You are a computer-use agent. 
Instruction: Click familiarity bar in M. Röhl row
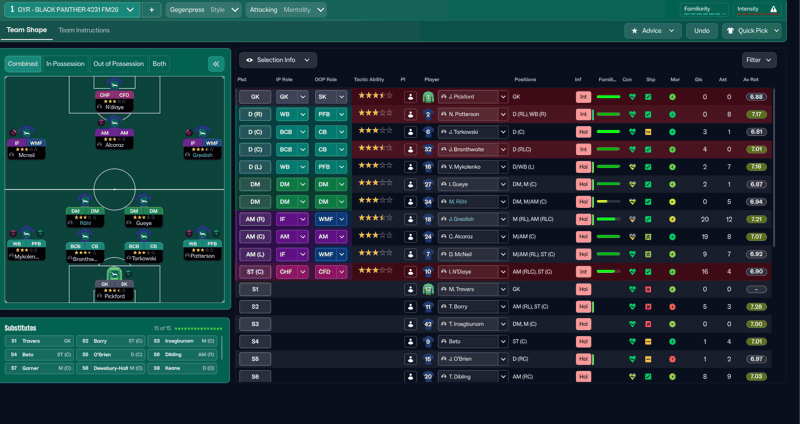(609, 202)
